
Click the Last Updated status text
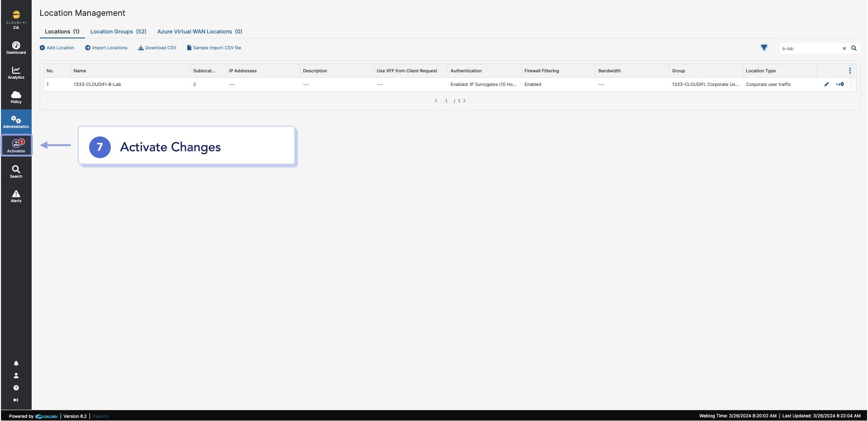pyautogui.click(x=821, y=416)
